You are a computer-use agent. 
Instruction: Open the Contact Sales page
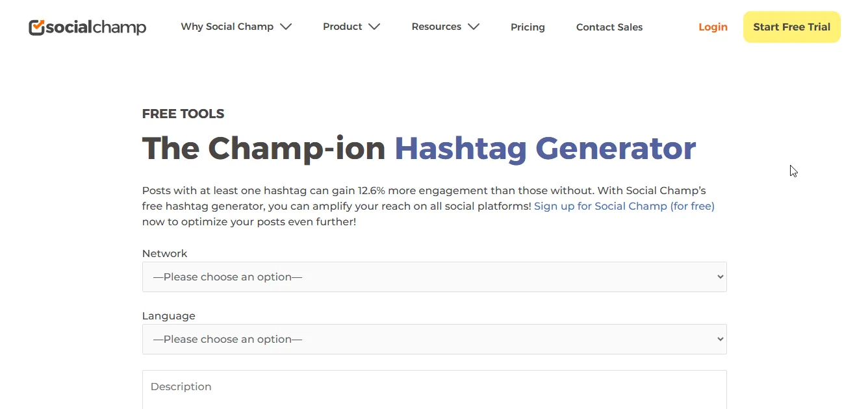pos(609,27)
